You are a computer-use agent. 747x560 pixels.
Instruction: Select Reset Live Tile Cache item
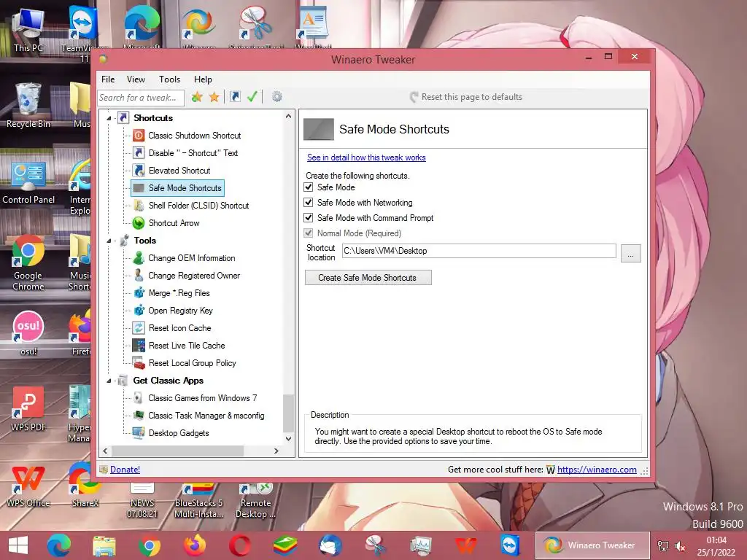[x=187, y=346]
